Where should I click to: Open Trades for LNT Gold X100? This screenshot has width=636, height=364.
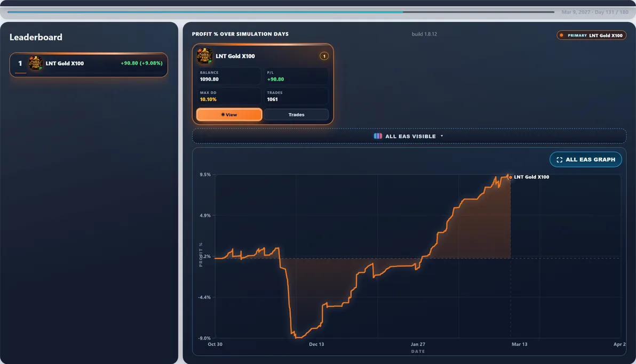coord(296,115)
